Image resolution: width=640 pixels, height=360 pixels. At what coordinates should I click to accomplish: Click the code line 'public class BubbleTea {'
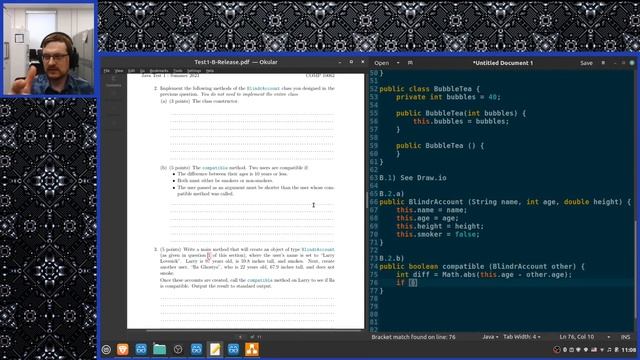coord(429,89)
